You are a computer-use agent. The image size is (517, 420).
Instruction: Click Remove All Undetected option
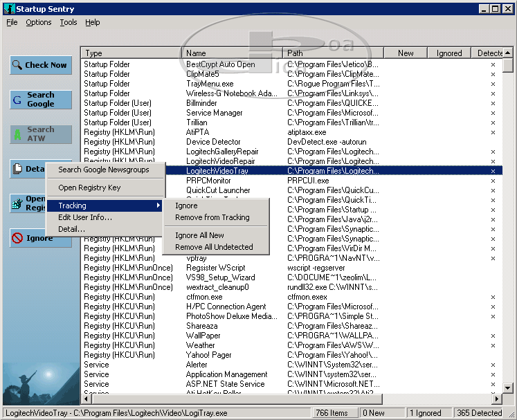pos(214,247)
